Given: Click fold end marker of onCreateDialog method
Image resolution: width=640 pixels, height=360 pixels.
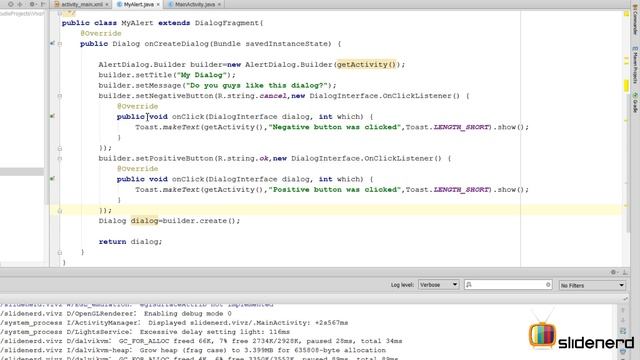Looking at the screenshot, I should (x=60, y=252).
